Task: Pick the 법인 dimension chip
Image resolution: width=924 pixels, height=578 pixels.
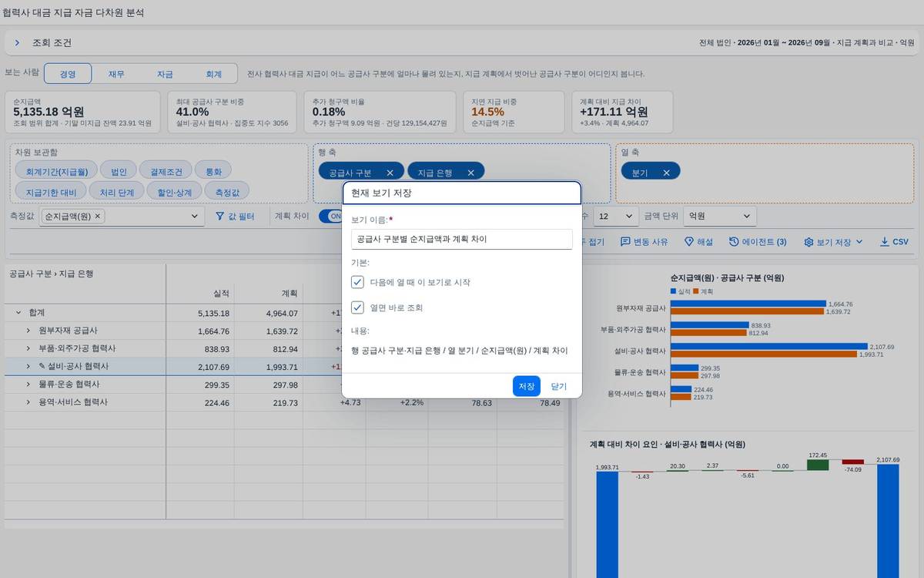Action: 119,172
